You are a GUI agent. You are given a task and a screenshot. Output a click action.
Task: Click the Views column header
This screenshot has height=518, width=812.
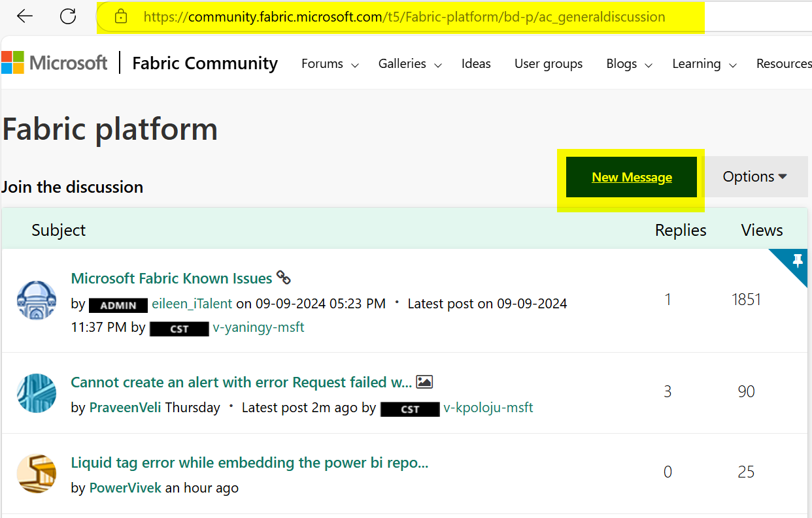click(762, 230)
